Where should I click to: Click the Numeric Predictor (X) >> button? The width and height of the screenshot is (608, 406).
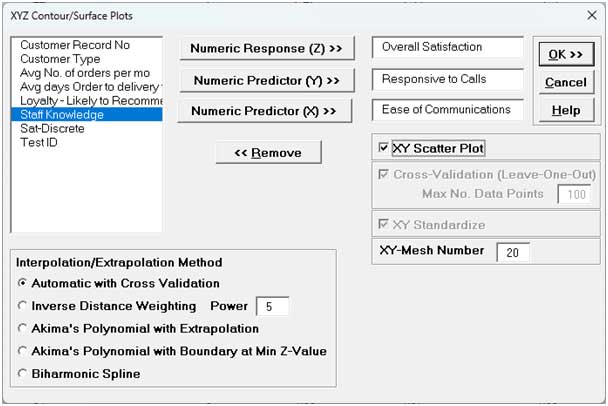265,111
